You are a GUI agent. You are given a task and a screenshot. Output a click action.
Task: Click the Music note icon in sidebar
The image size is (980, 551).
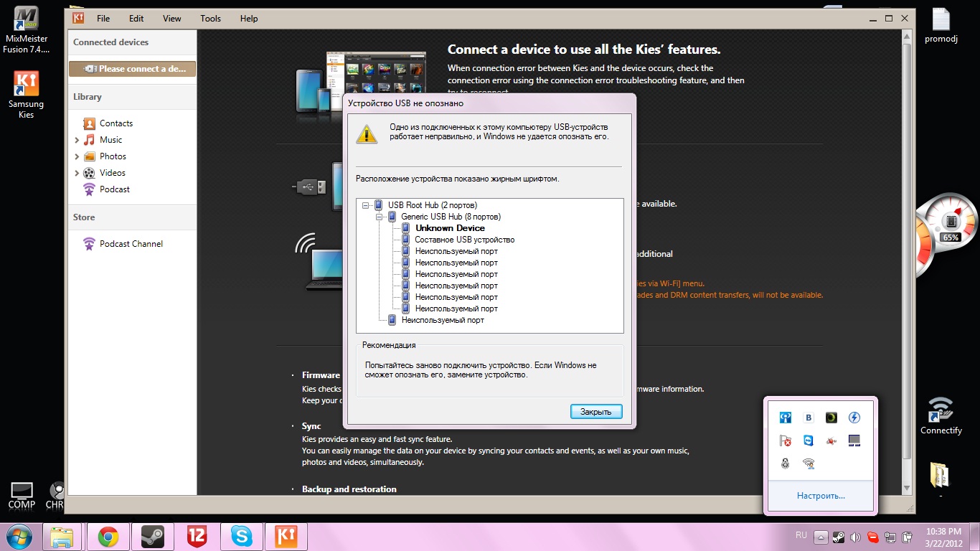pyautogui.click(x=89, y=140)
